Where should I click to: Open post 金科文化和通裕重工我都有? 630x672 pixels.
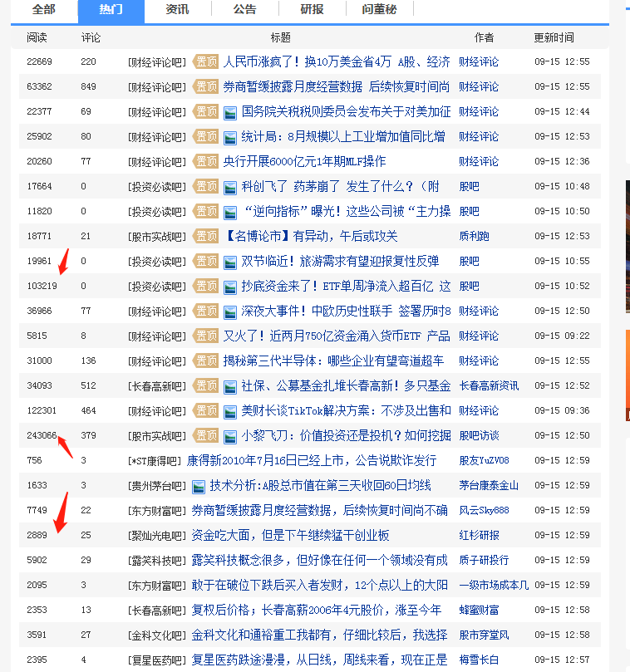319,635
